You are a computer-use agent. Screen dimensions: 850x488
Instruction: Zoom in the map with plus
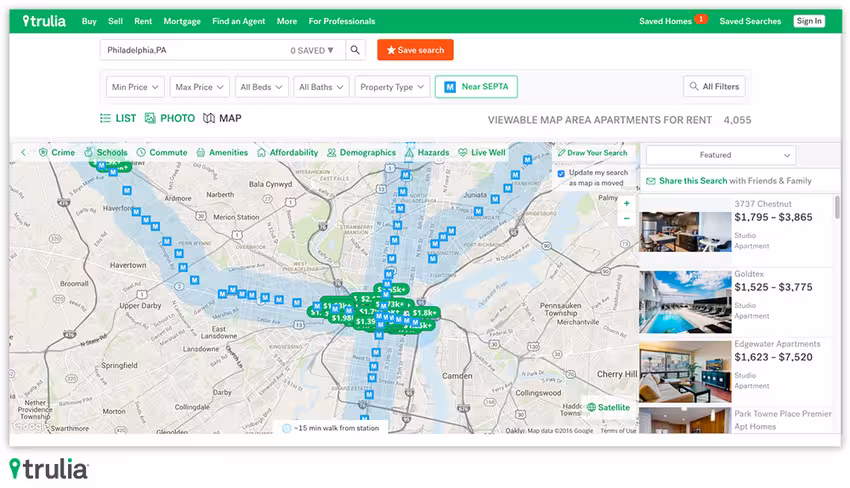pyautogui.click(x=627, y=204)
